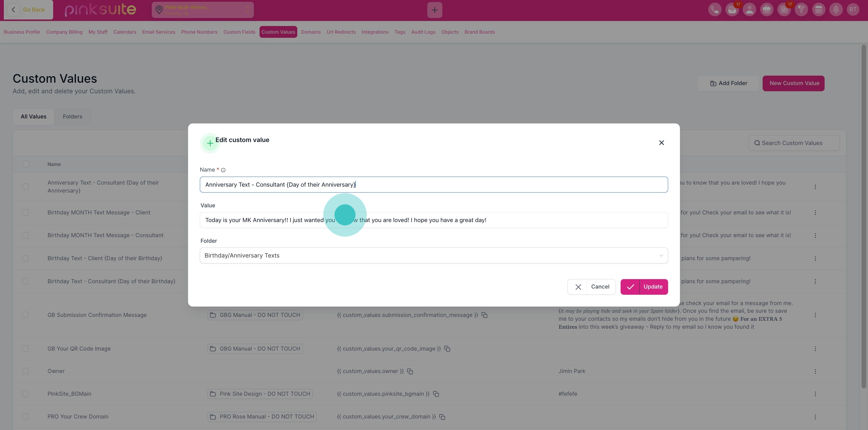Open the inbox icon with 17 badge
The width and height of the screenshot is (868, 430).
(x=732, y=9)
